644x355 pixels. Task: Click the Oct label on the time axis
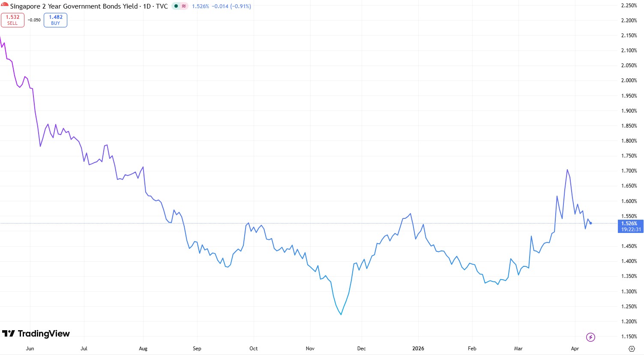click(x=253, y=349)
